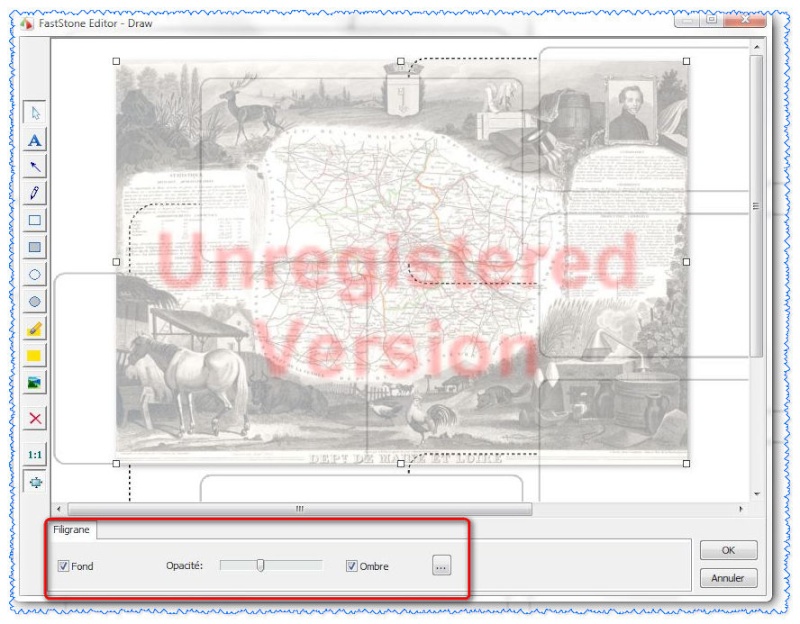Click the horizontal scrollbar thumb

[x=299, y=509]
